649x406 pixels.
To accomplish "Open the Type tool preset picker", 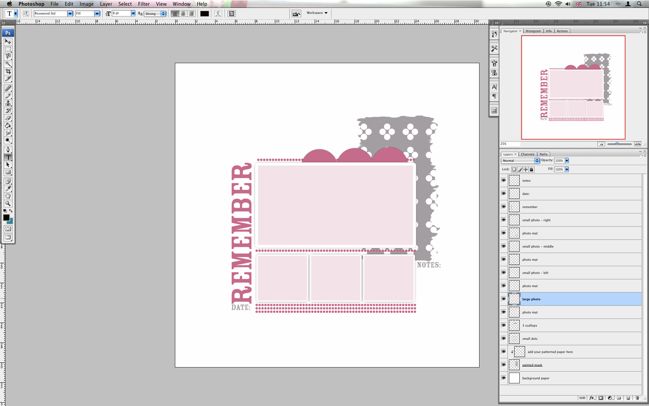I will [16, 14].
